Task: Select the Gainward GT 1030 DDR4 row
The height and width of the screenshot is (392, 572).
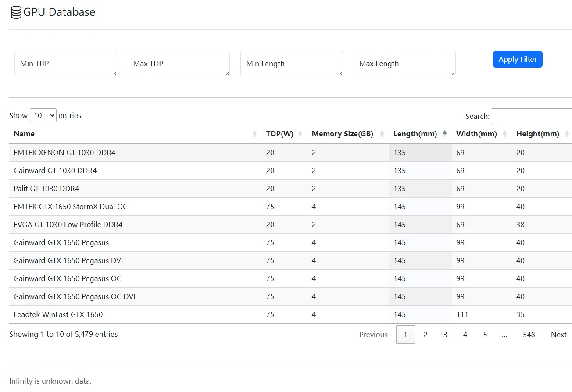Action: (x=290, y=171)
